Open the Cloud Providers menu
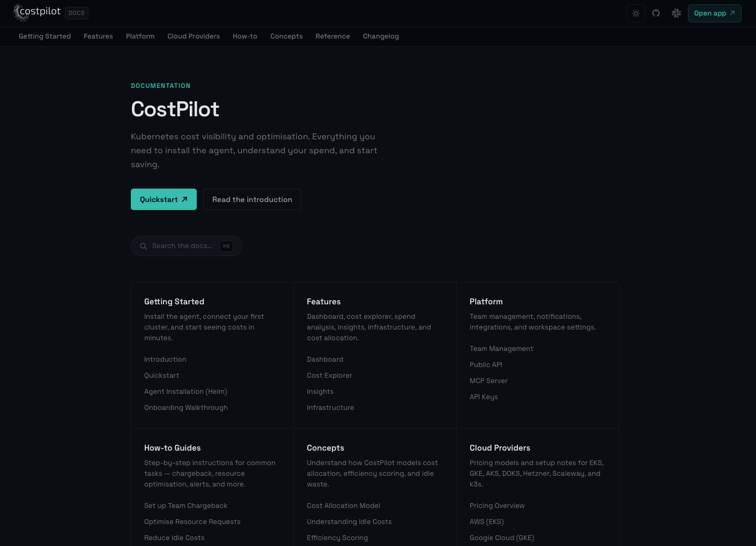This screenshot has height=546, width=756. click(x=194, y=36)
